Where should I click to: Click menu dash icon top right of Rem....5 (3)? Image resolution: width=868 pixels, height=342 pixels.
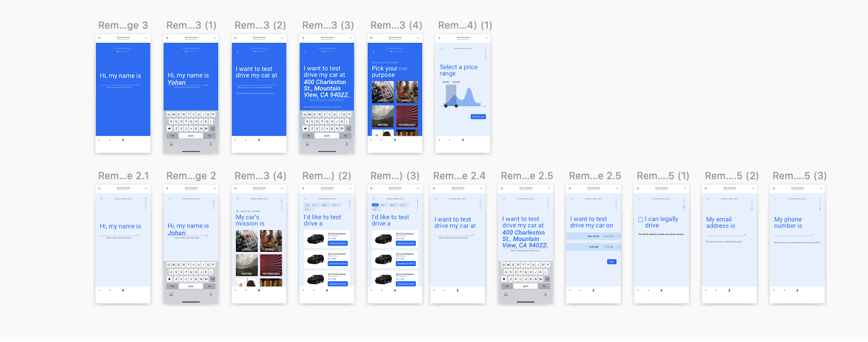point(821,188)
